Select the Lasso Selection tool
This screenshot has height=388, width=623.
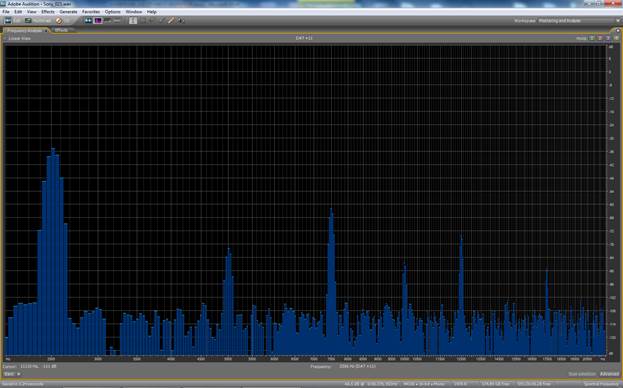(x=152, y=21)
